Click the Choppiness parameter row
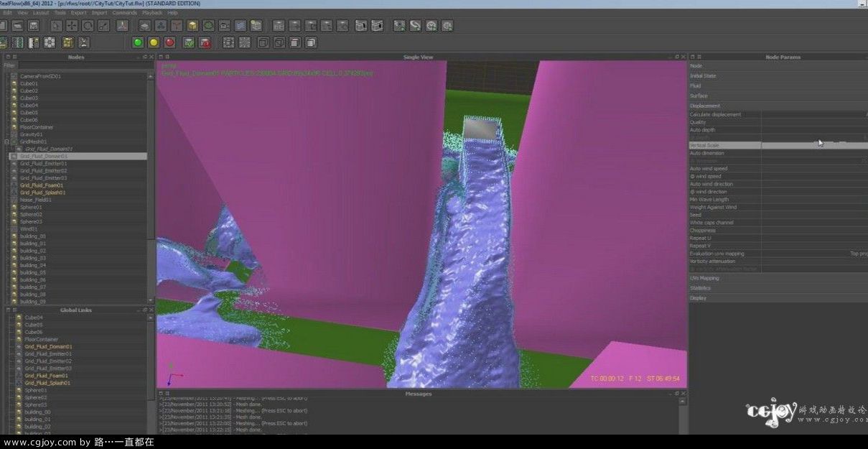The width and height of the screenshot is (868, 449). [778, 231]
